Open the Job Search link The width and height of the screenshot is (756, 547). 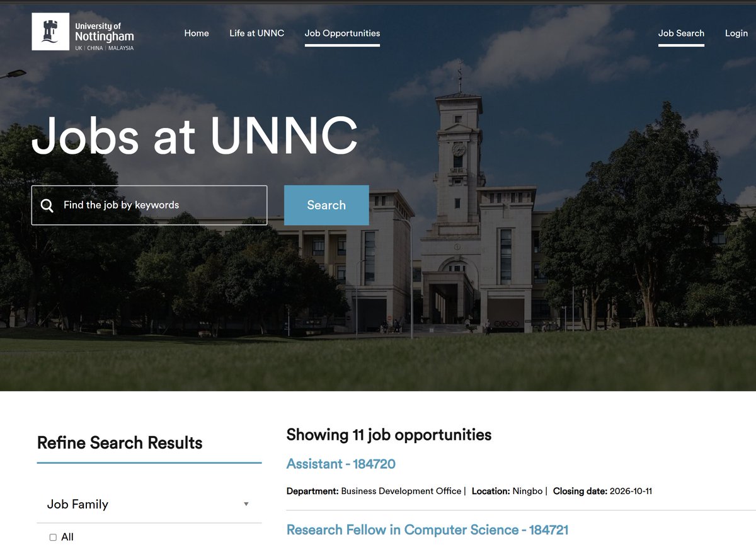(x=681, y=33)
